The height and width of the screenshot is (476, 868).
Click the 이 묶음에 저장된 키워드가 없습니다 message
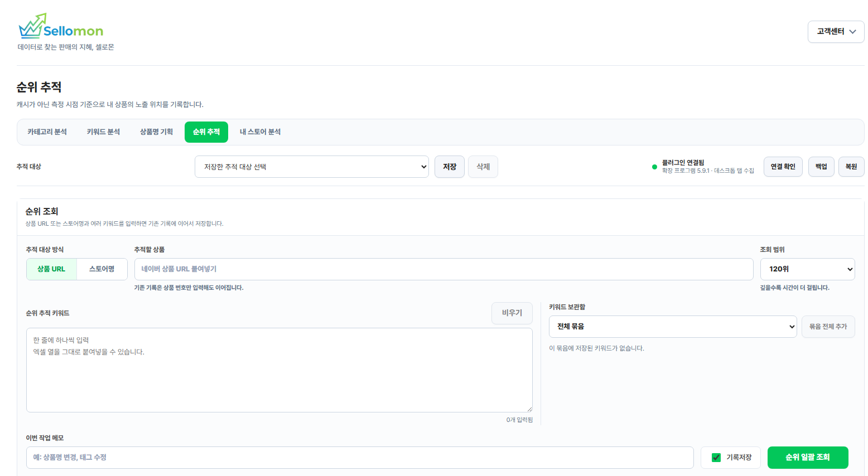(x=596, y=348)
